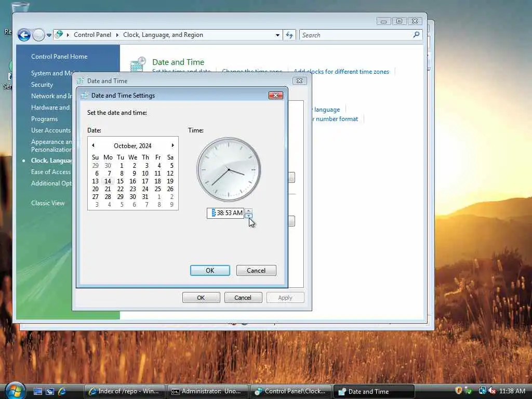Image resolution: width=532 pixels, height=399 pixels.
Task: Expand the address bar history dropdown
Action: pos(277,35)
